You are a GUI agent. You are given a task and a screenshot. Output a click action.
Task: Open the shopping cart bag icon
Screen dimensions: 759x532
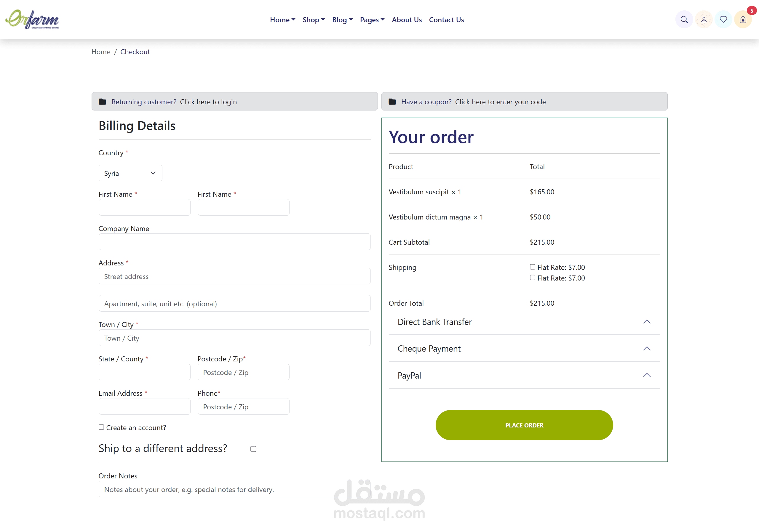click(x=742, y=20)
